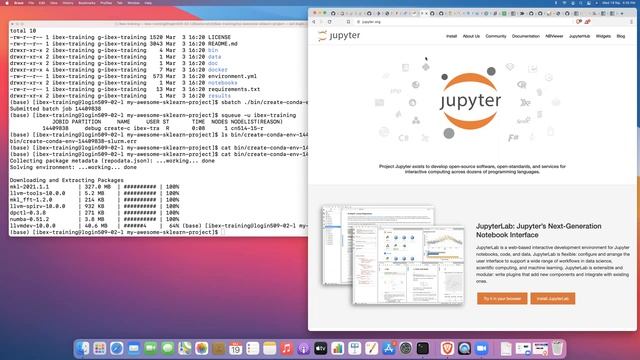The height and width of the screenshot is (360, 640).
Task: Open Widgets in Jupyter nav
Action: point(603,36)
